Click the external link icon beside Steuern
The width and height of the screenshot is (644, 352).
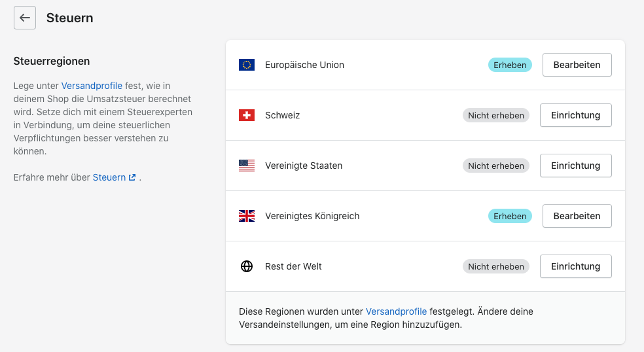132,177
